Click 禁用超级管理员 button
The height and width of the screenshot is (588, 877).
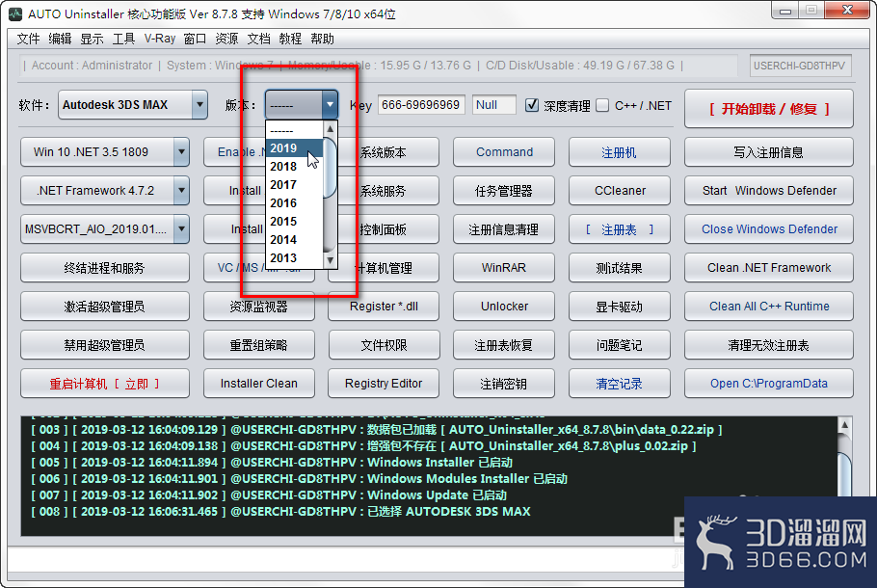click(x=105, y=345)
